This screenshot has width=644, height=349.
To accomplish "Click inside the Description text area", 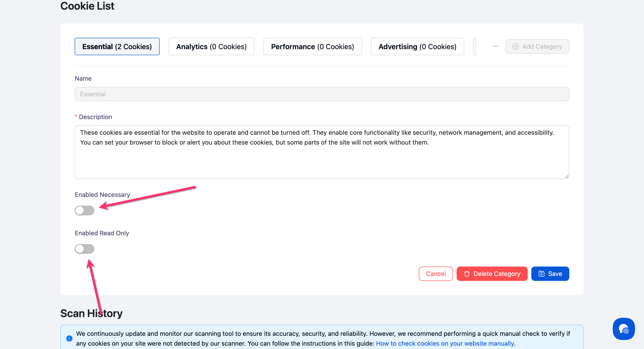I will coord(322,157).
